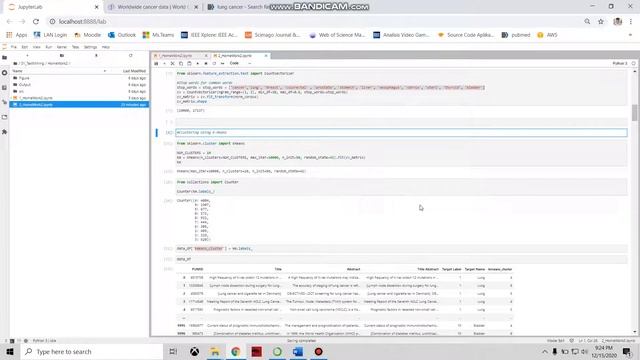Open the Outlook bookmark

click(x=122, y=35)
